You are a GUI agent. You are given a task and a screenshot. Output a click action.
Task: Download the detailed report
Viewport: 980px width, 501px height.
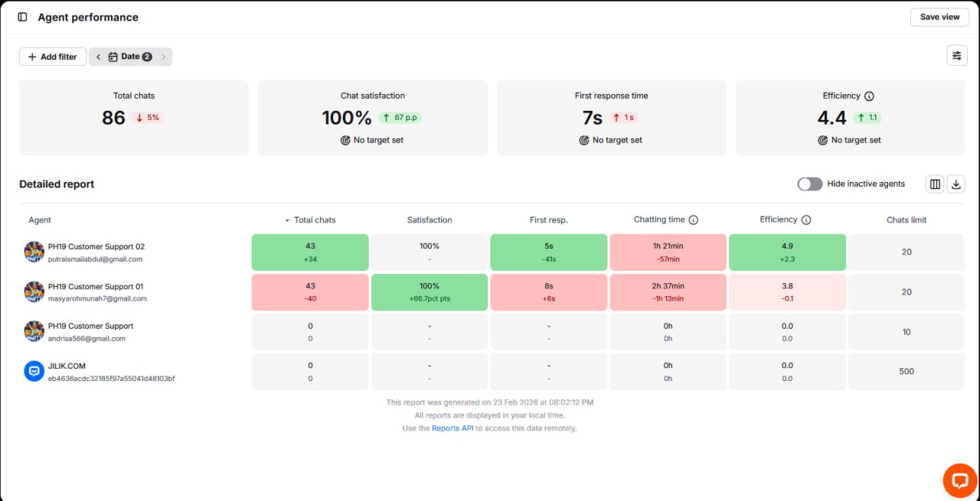point(956,184)
